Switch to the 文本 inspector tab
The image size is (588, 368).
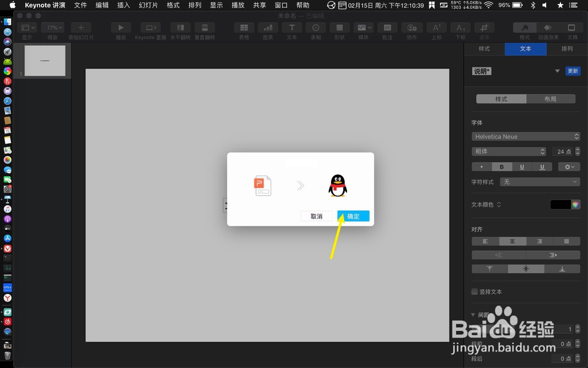pos(525,49)
